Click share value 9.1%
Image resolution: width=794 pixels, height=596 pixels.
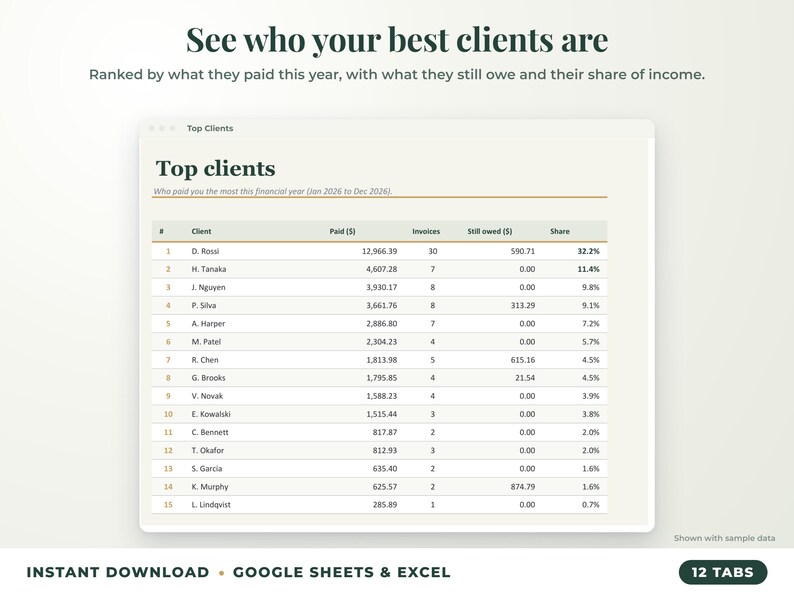click(x=590, y=305)
